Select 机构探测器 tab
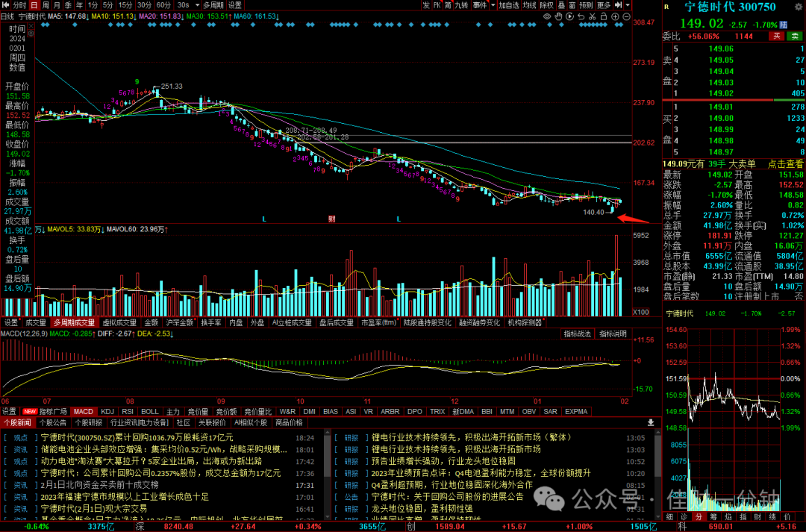 (x=525, y=323)
